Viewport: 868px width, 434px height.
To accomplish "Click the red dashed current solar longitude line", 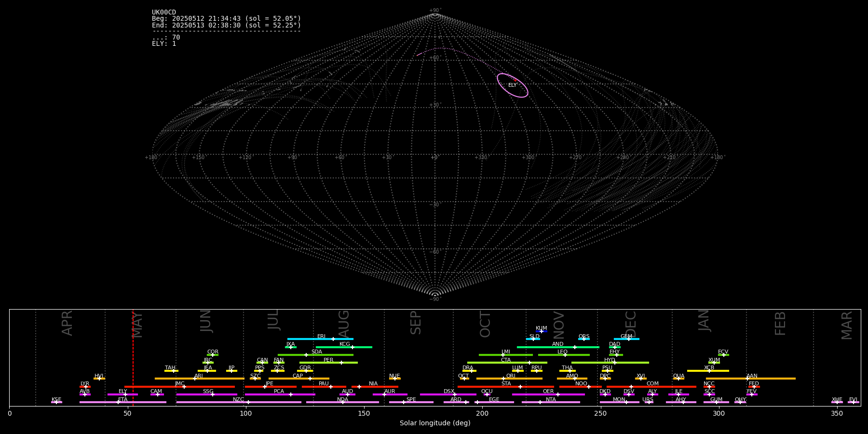I will [133, 357].
